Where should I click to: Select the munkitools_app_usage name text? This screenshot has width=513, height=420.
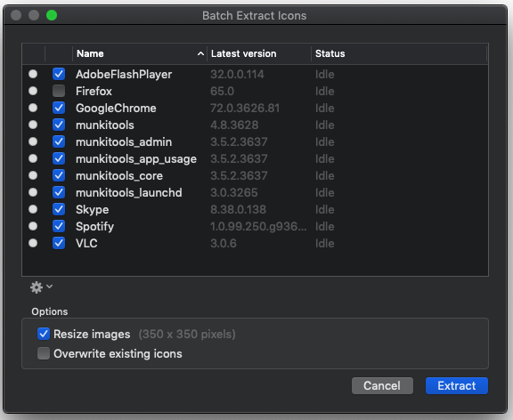point(136,159)
